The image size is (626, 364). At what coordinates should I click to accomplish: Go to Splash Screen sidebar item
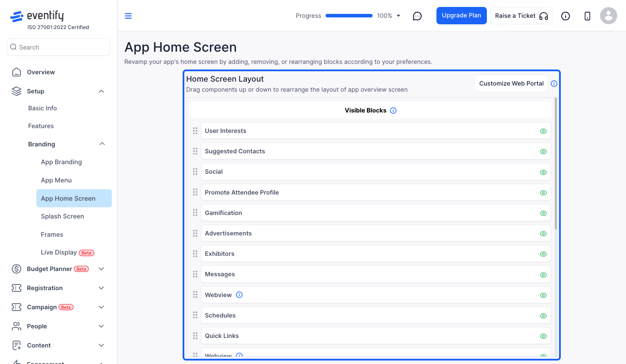63,216
